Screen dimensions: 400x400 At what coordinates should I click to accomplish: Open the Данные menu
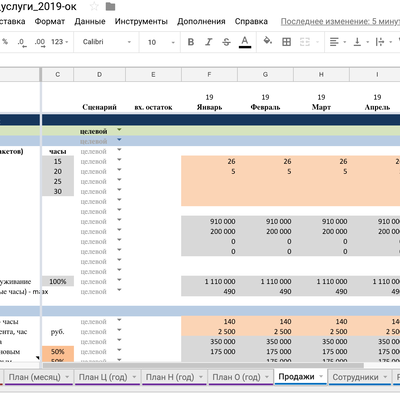click(x=90, y=21)
